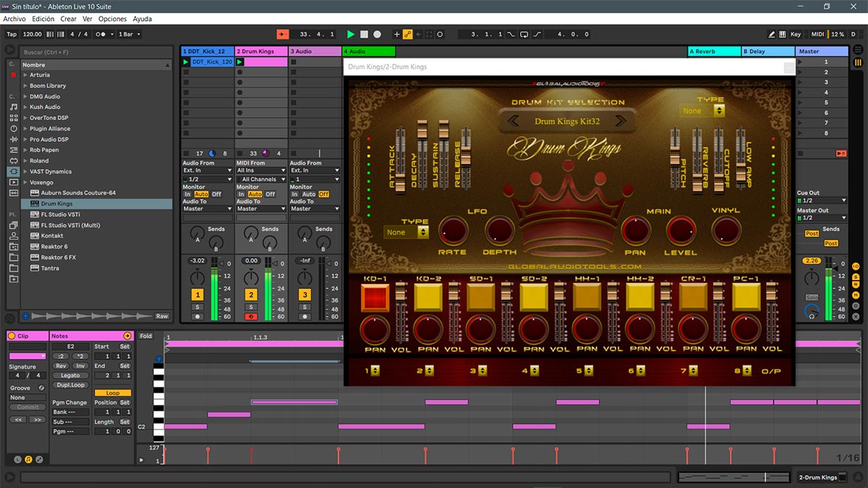Viewport: 868px width, 488px height.
Task: Launch the clip on the Drum Kings track
Action: pos(240,62)
